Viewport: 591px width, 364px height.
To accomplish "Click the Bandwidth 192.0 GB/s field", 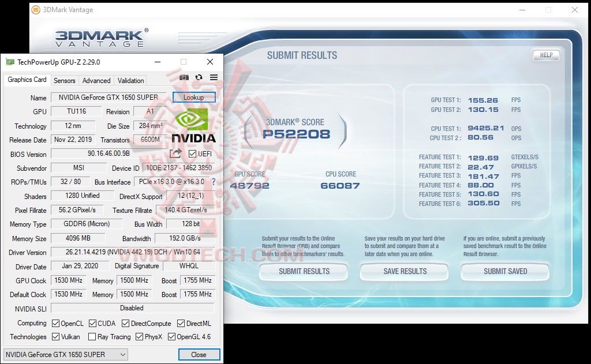I will pyautogui.click(x=185, y=238).
